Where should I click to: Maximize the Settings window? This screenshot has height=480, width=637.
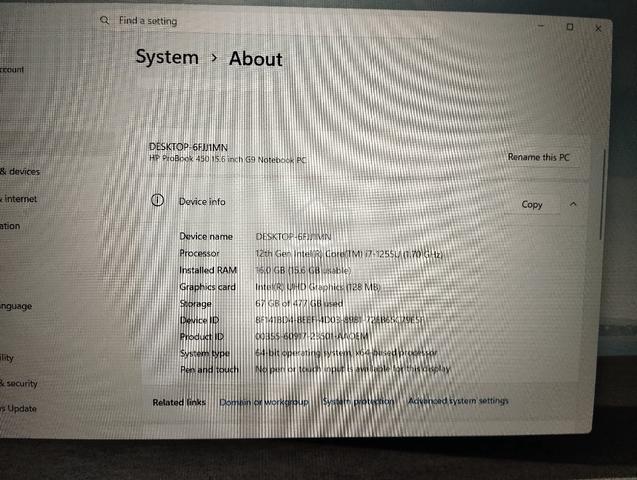[570, 27]
